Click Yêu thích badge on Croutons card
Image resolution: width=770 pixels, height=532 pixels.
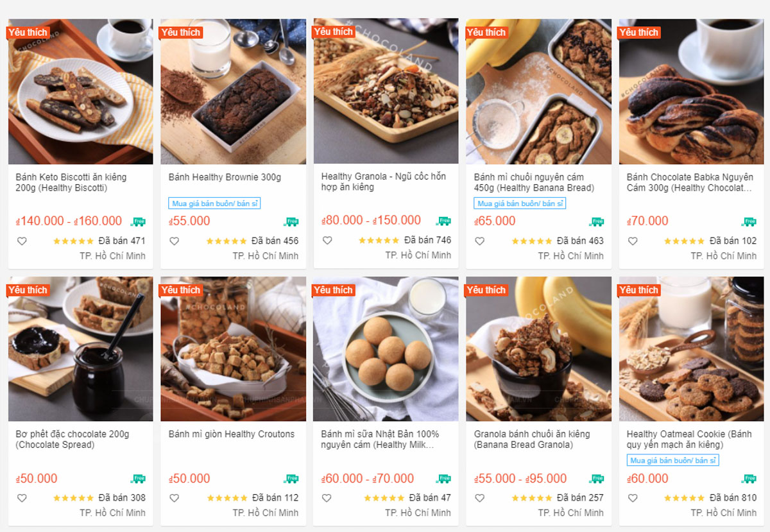[181, 290]
